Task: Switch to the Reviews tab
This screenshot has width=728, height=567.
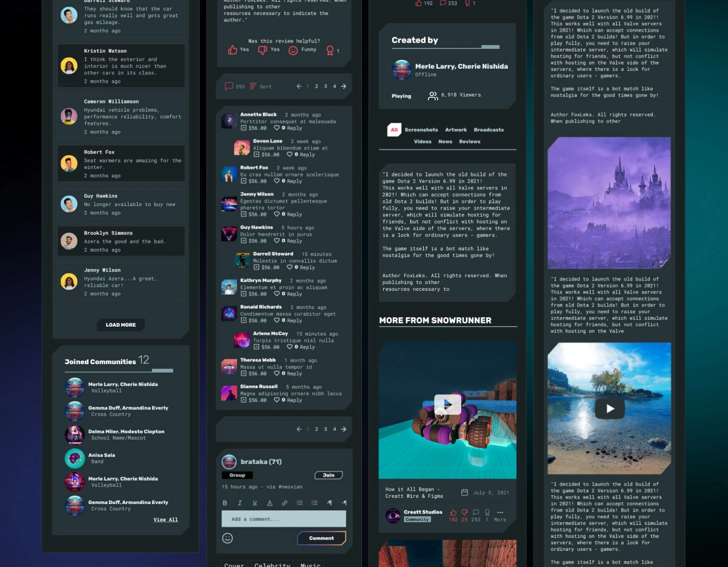Action: click(x=470, y=141)
